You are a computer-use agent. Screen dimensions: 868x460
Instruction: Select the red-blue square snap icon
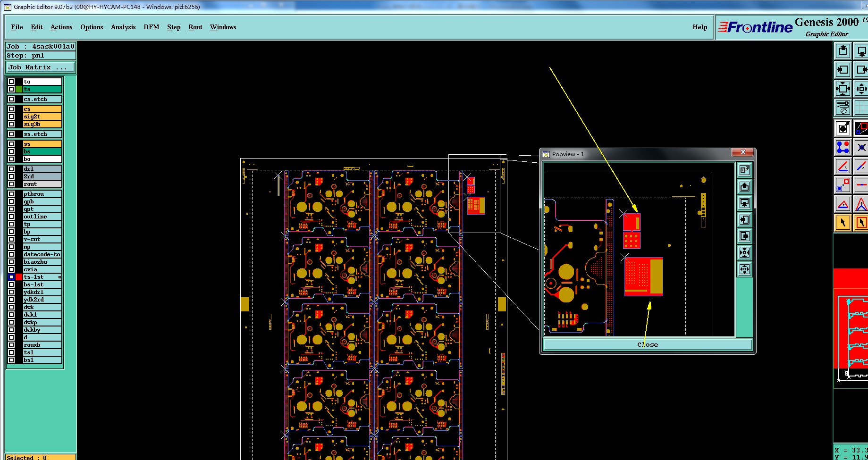coord(861,128)
